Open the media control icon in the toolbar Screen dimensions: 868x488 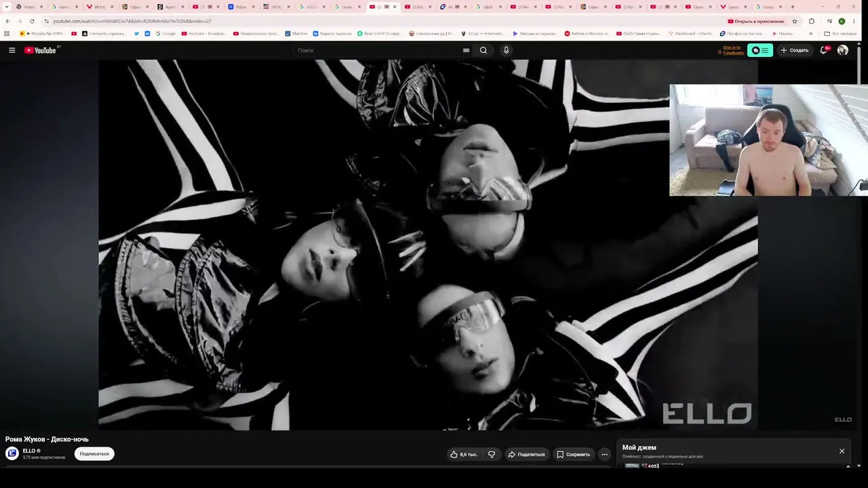click(x=829, y=21)
